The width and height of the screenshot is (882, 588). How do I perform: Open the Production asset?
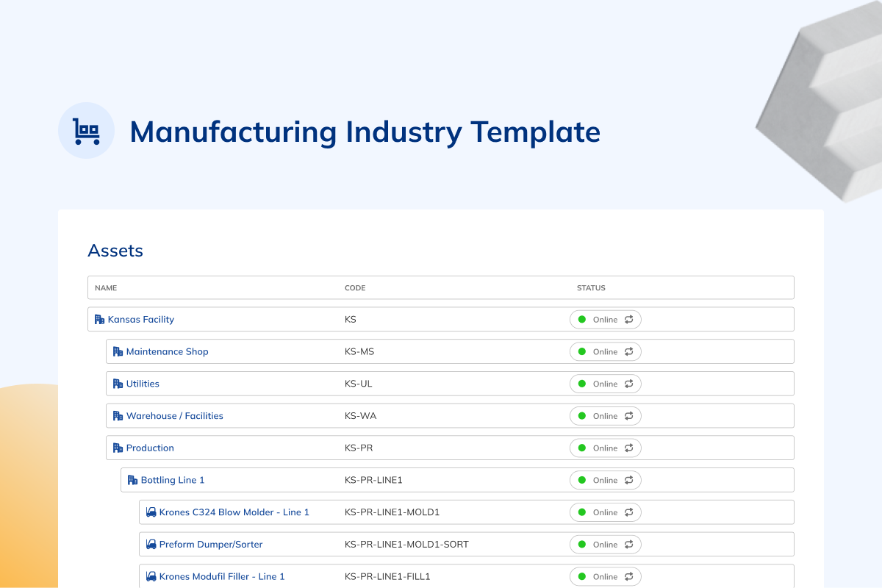[150, 448]
